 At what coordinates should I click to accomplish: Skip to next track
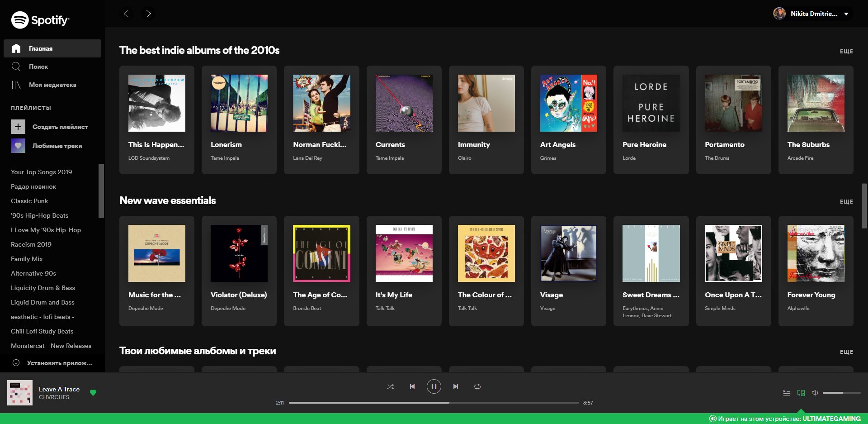[456, 386]
